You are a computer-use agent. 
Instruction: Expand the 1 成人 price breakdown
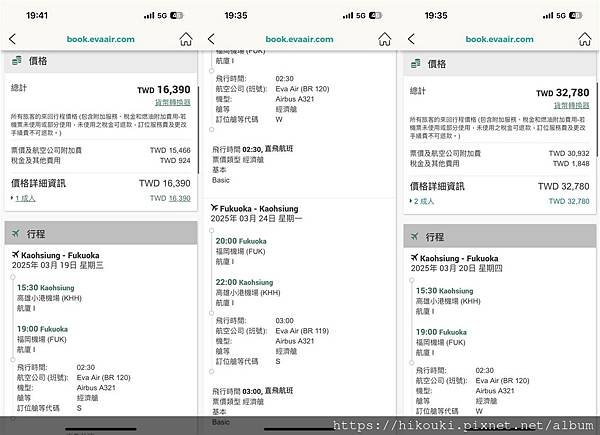(x=25, y=198)
